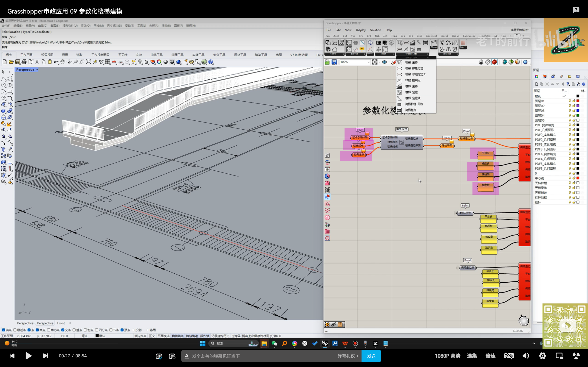
Task: Open the Perspective viewport dropdown arrow
Action: point(37,70)
